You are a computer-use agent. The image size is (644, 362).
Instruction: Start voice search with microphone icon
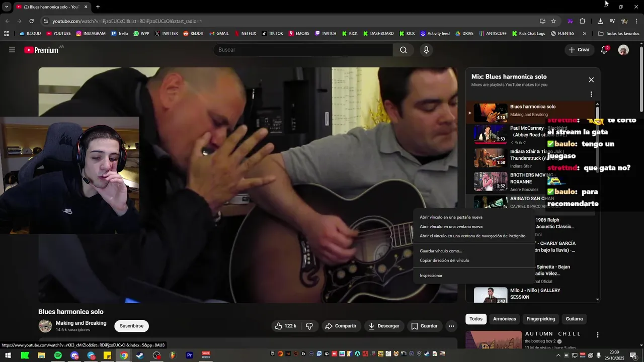[426, 50]
